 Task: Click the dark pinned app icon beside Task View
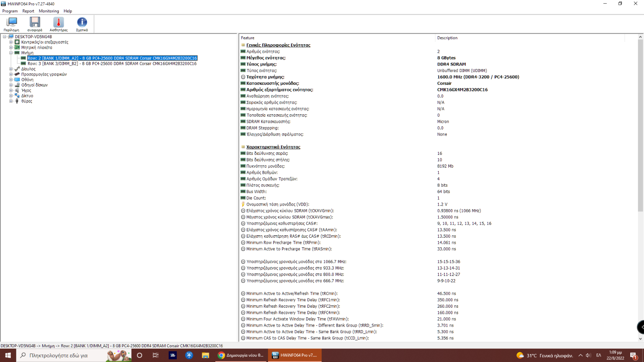pyautogui.click(x=173, y=355)
